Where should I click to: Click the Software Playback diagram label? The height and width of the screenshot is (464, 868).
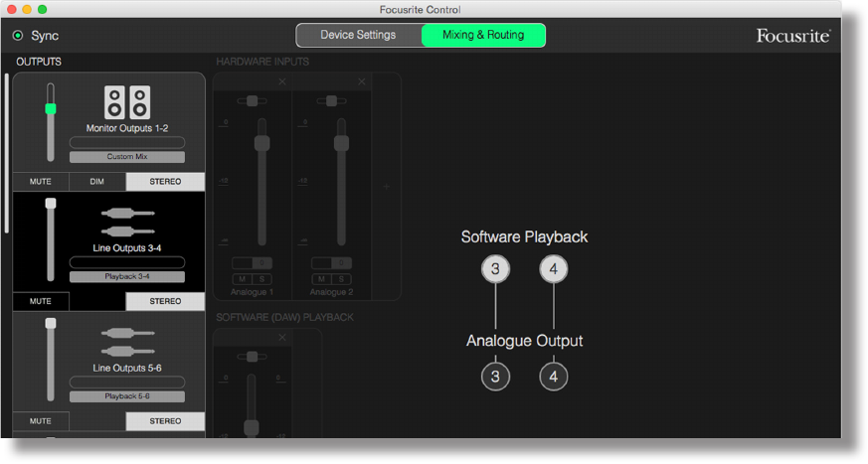pos(524,236)
